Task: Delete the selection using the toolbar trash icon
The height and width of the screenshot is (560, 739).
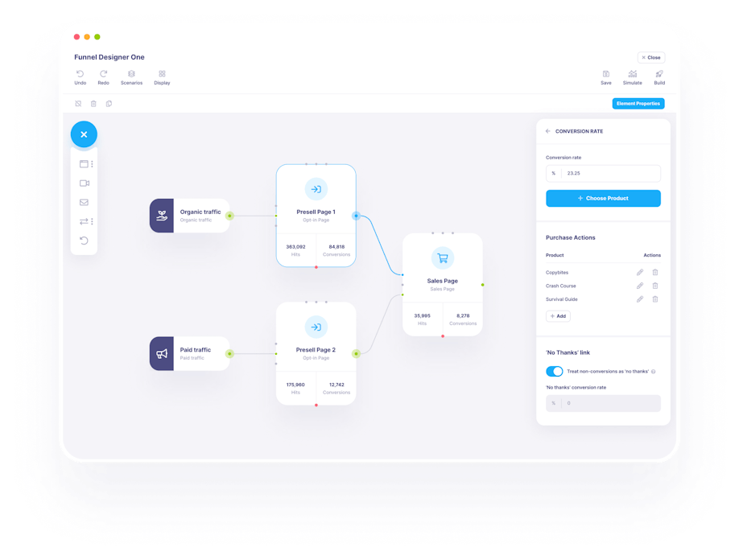Action: (x=93, y=104)
